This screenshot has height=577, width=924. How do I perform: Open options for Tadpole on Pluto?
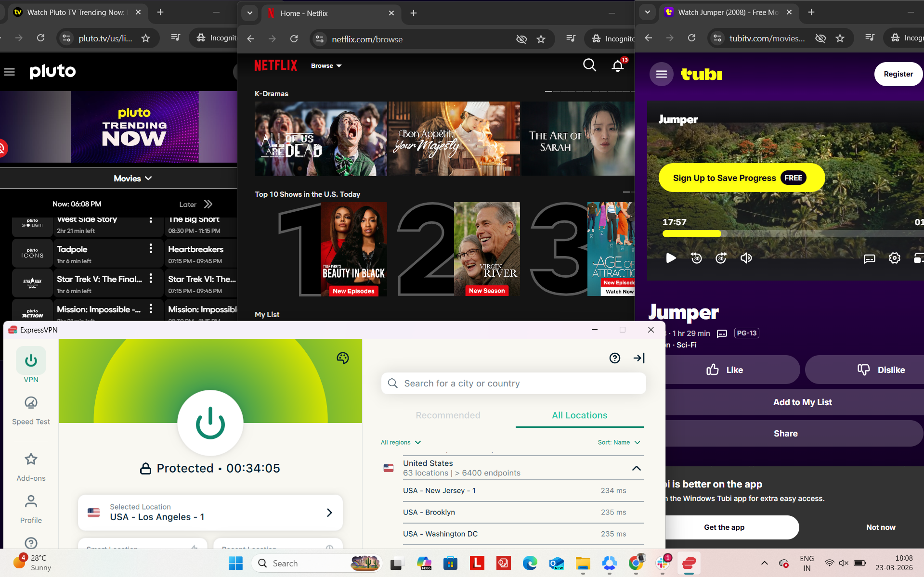pos(151,248)
